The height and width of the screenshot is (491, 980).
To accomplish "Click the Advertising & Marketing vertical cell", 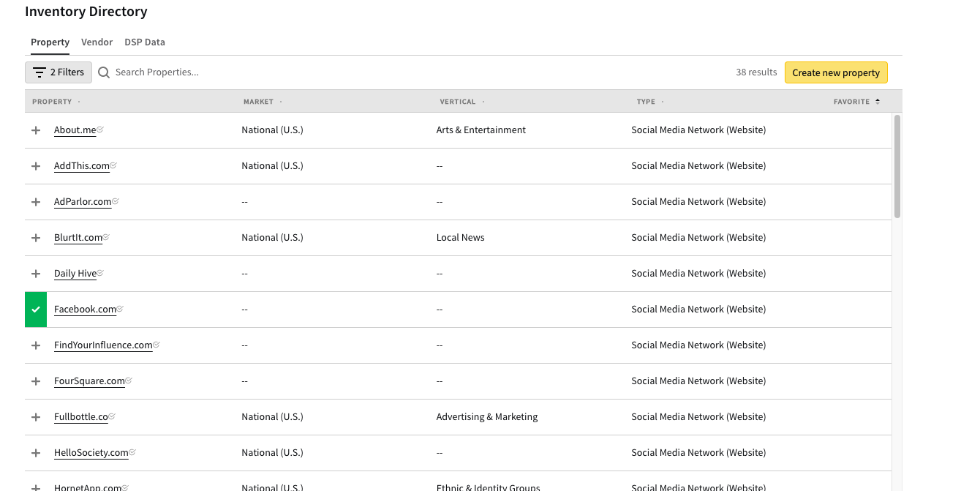I will pos(487,417).
